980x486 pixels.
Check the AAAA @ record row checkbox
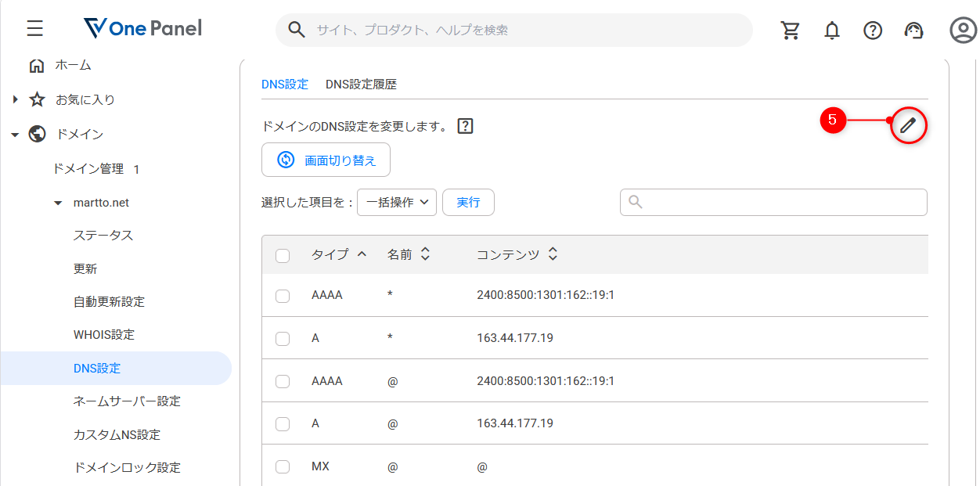(x=283, y=381)
